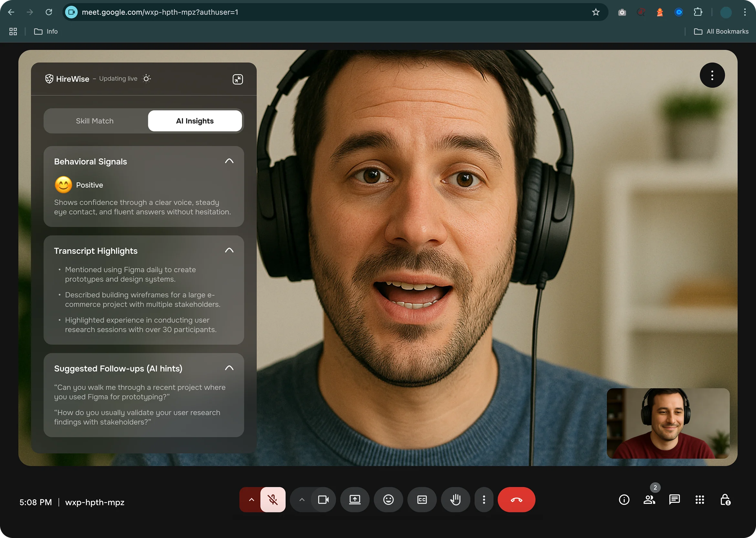End the call with the red button
The height and width of the screenshot is (538, 756).
516,500
